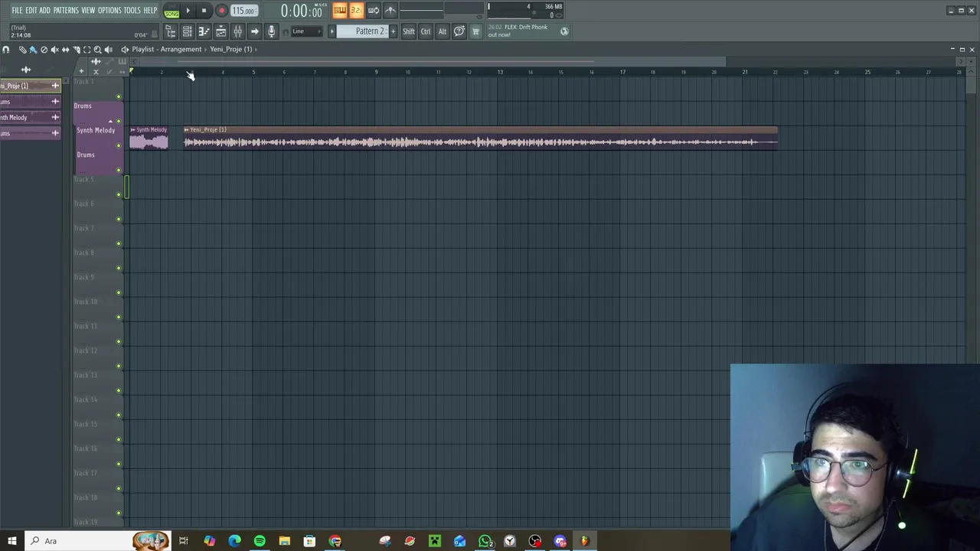980x551 pixels.
Task: Open the OPTIONS menu
Action: 109,10
